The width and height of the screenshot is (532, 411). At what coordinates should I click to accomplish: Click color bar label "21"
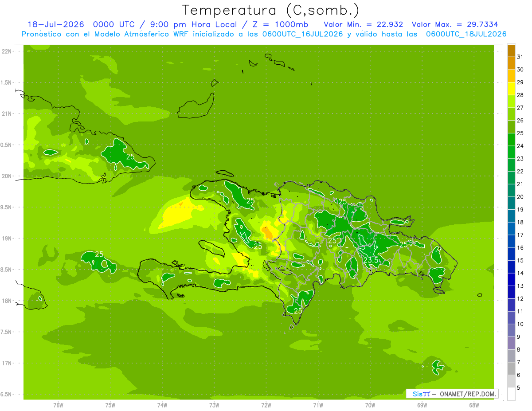click(520, 184)
